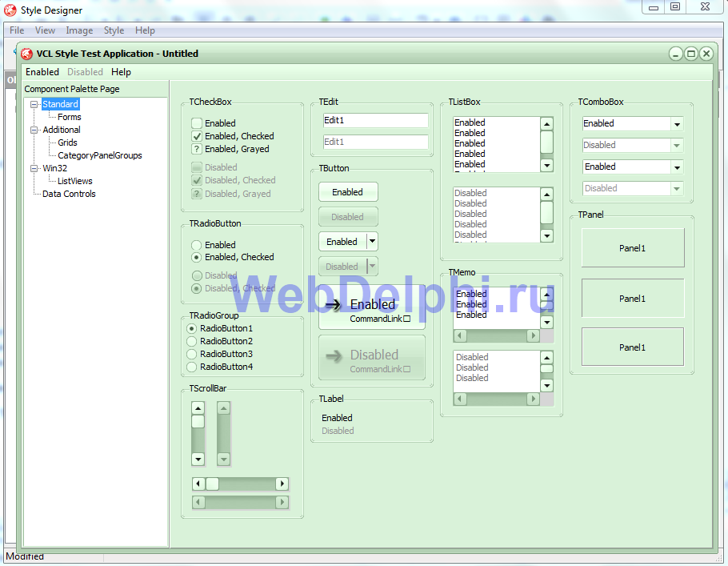Select RadioButton1 in TRadioGroup

pos(191,328)
